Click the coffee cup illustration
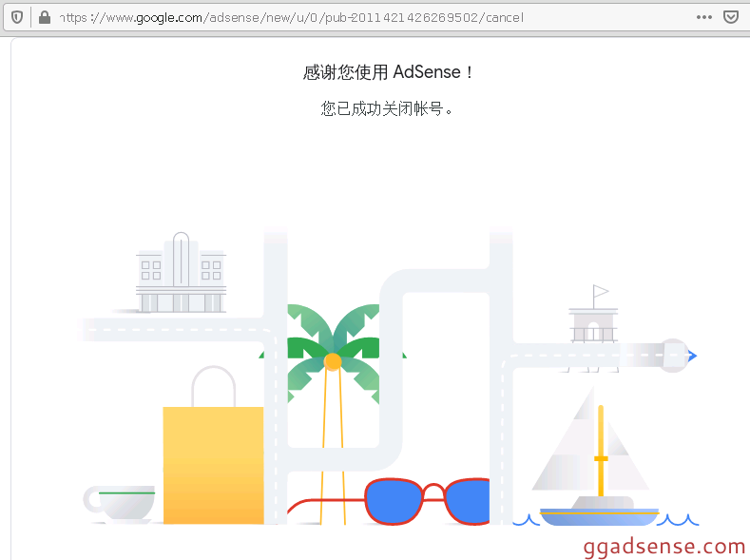This screenshot has width=750, height=560. [x=119, y=504]
